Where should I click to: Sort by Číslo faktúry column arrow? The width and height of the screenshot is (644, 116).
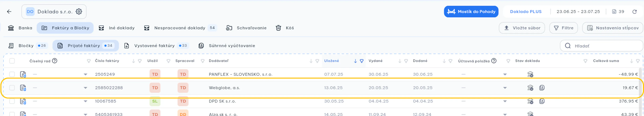(133, 61)
